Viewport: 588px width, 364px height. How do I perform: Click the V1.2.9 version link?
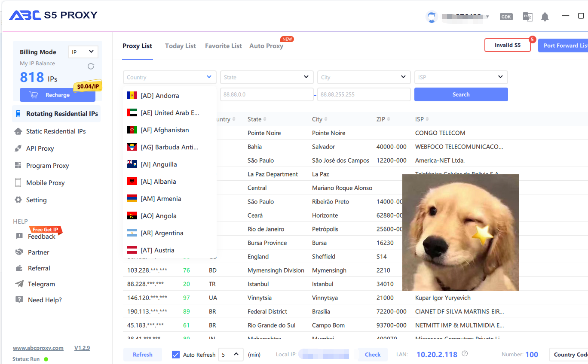point(82,348)
